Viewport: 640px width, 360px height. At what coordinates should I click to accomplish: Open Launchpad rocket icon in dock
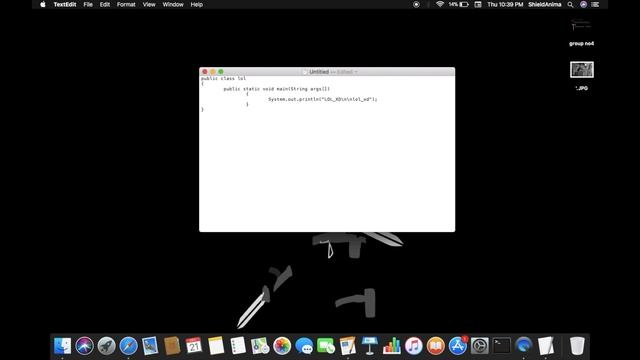click(x=106, y=346)
